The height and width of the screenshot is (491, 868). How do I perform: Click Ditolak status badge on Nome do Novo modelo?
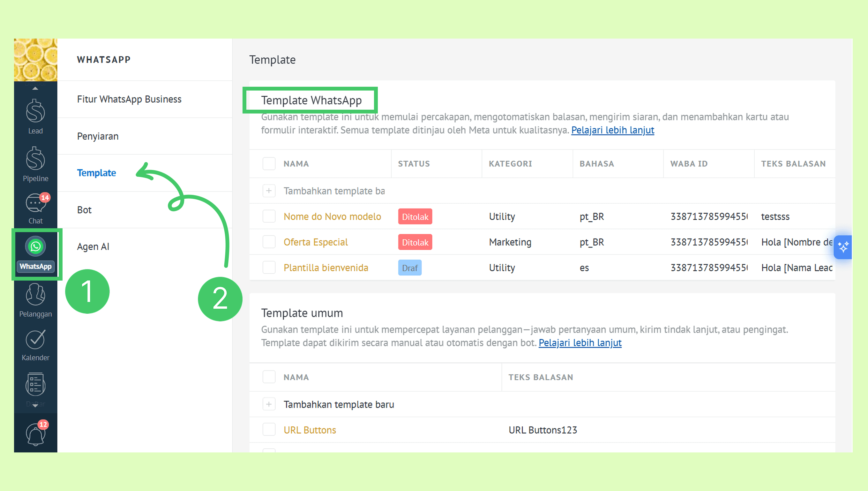tap(415, 216)
